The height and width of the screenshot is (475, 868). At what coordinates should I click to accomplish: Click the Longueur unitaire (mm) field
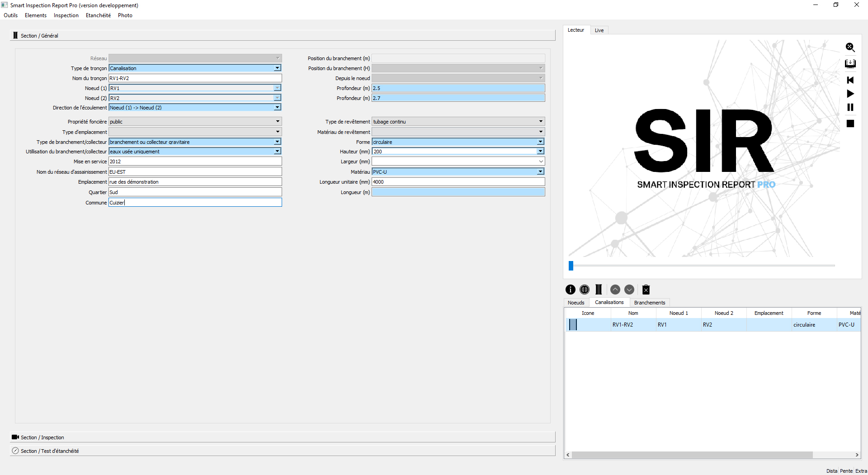click(x=458, y=182)
